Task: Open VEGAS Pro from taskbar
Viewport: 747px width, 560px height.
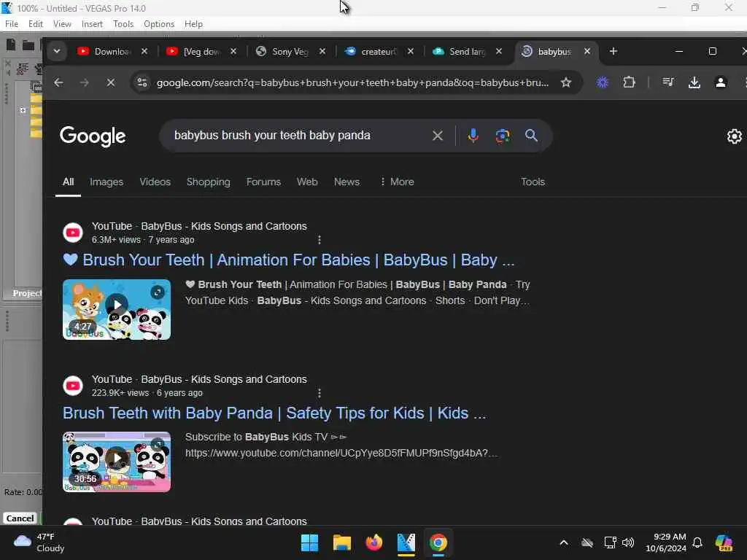Action: [406, 542]
